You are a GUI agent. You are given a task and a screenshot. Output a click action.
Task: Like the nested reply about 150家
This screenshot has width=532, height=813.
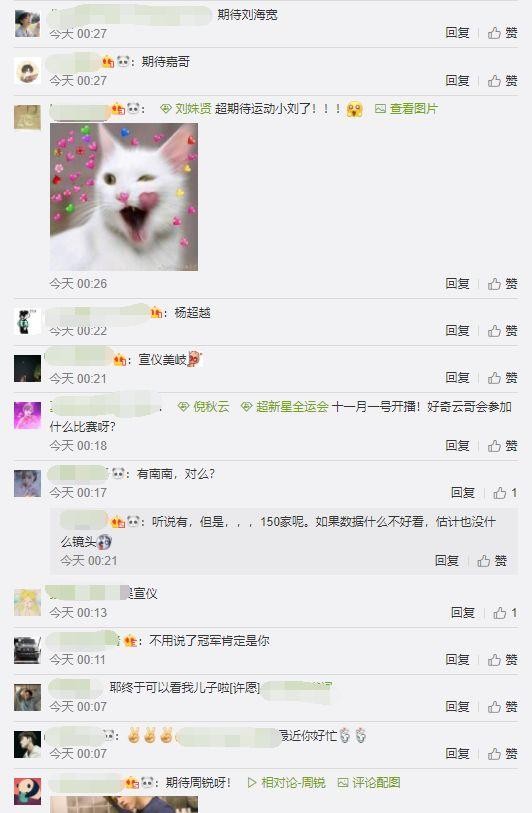pyautogui.click(x=492, y=560)
